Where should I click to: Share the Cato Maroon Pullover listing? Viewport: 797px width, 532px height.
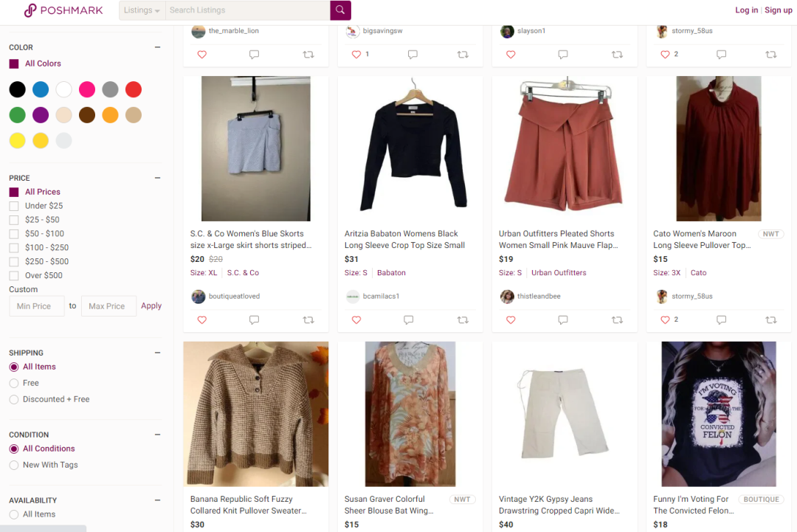coord(771,319)
